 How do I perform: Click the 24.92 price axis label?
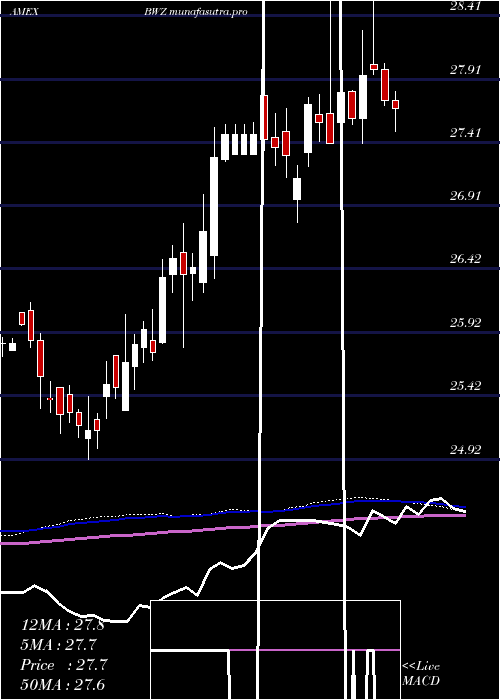pos(465,449)
